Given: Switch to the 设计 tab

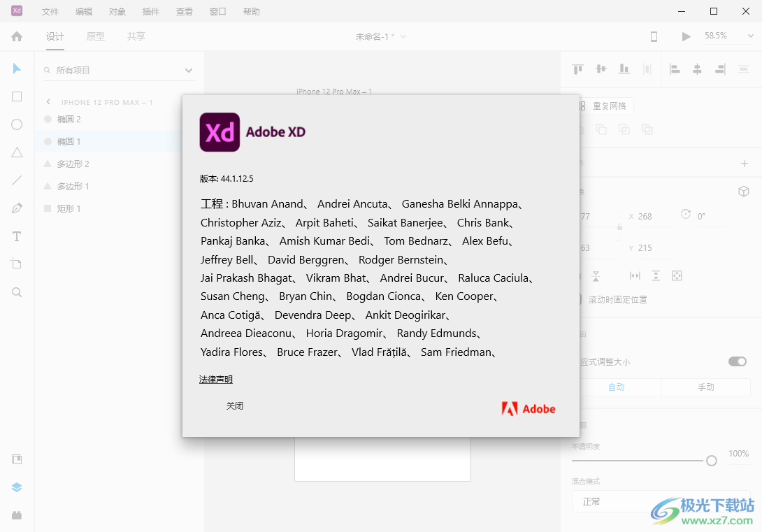Looking at the screenshot, I should (55, 36).
